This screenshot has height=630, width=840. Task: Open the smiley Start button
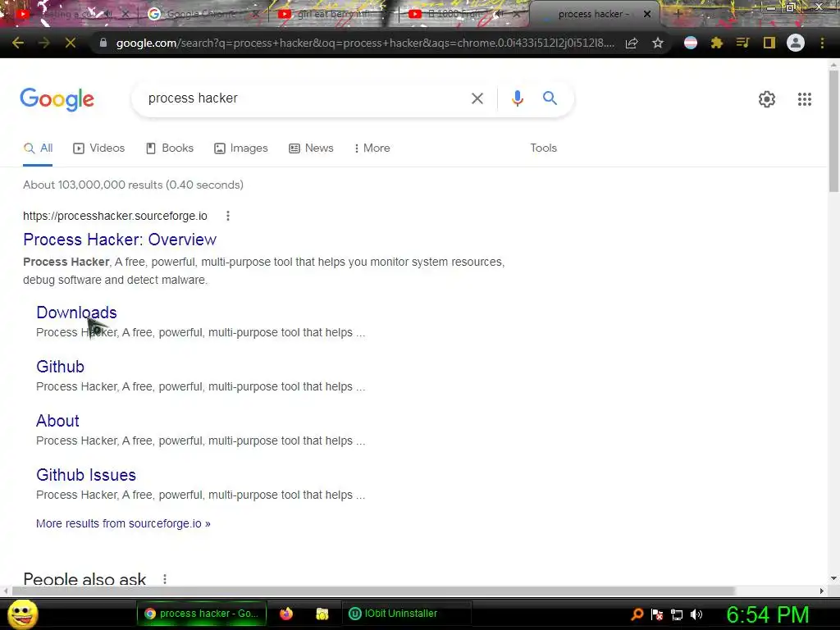coord(22,614)
